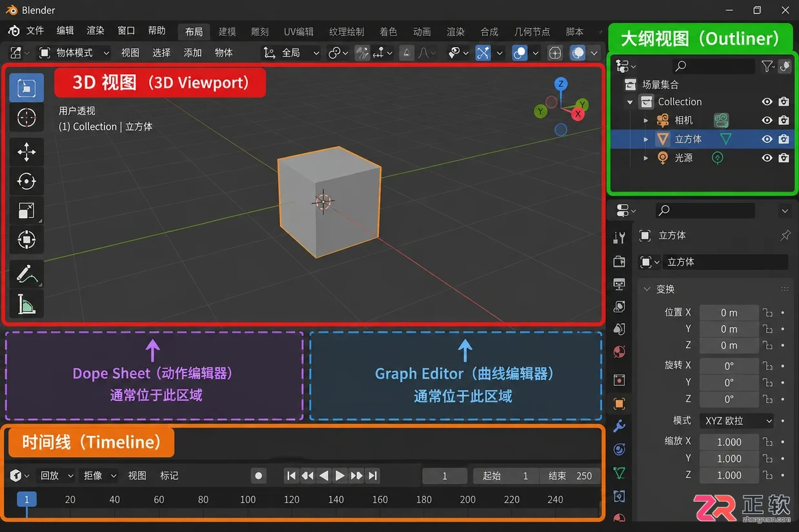Image resolution: width=799 pixels, height=532 pixels.
Task: Open the Object Constraints properties tab
Action: (619, 497)
